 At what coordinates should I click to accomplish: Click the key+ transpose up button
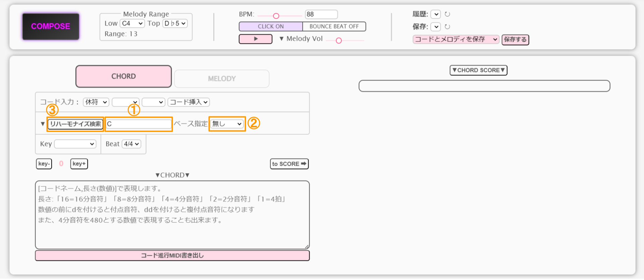pos(79,164)
